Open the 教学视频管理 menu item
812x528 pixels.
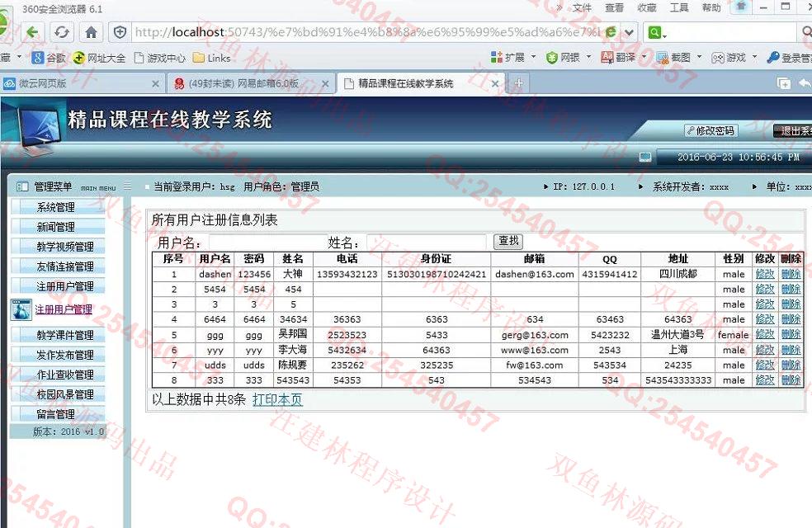tap(65, 247)
